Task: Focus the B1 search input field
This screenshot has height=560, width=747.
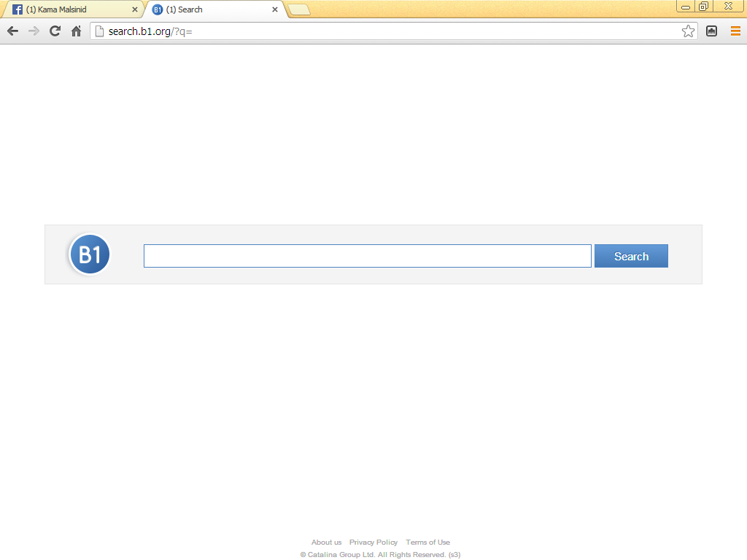Action: pyautogui.click(x=368, y=256)
